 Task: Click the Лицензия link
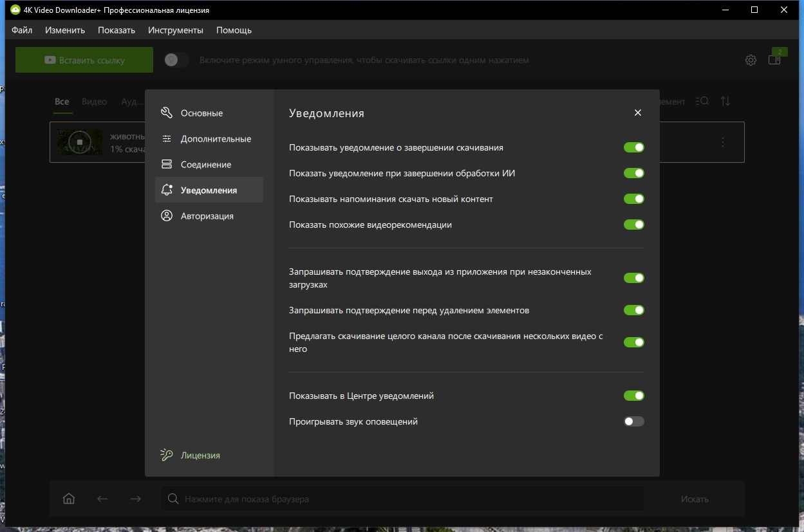tap(200, 455)
